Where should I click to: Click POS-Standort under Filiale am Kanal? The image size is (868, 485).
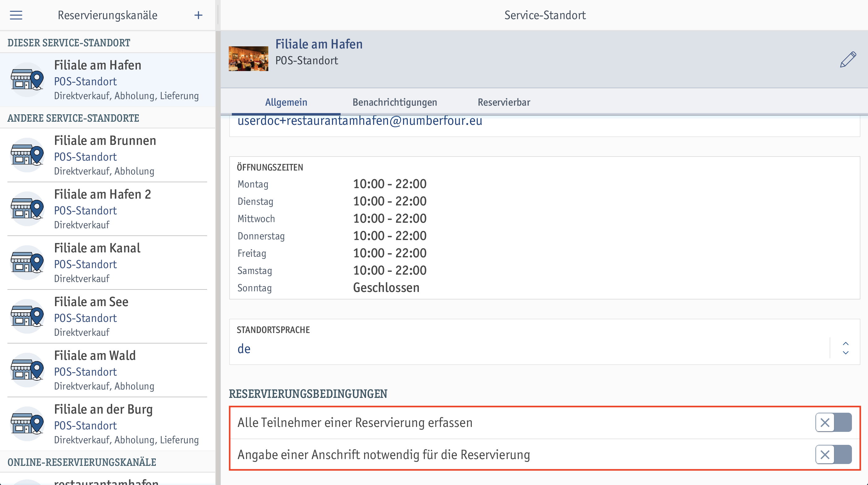click(85, 264)
